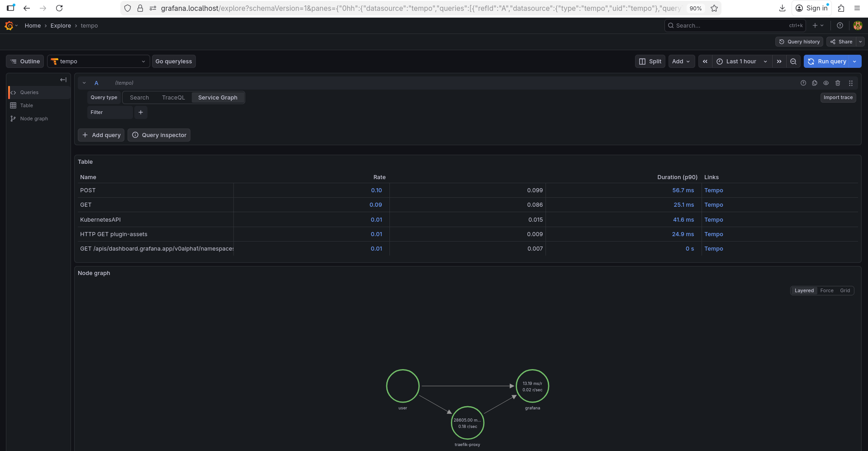This screenshot has height=451, width=868.
Task: Switch node graph to Grid layout
Action: (x=845, y=291)
